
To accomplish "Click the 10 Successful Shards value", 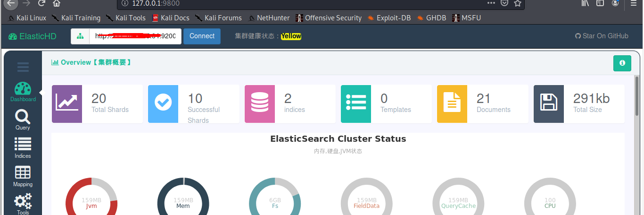I will [x=195, y=98].
